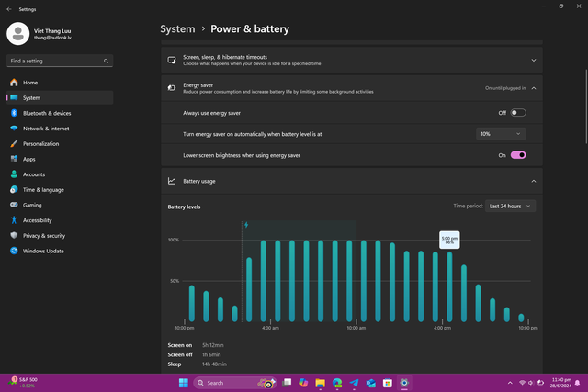This screenshot has width=588, height=392.
Task: Go to Network & internet settings
Action: pos(46,129)
